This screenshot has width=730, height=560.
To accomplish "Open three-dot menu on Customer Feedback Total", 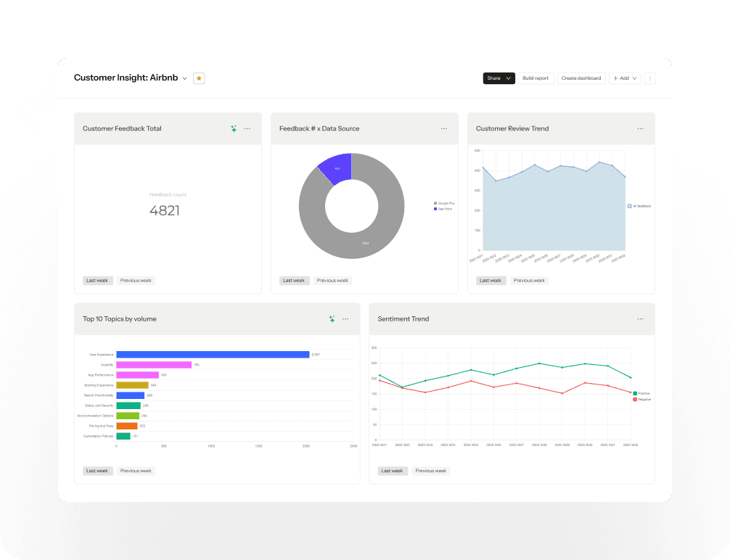I will 247,128.
